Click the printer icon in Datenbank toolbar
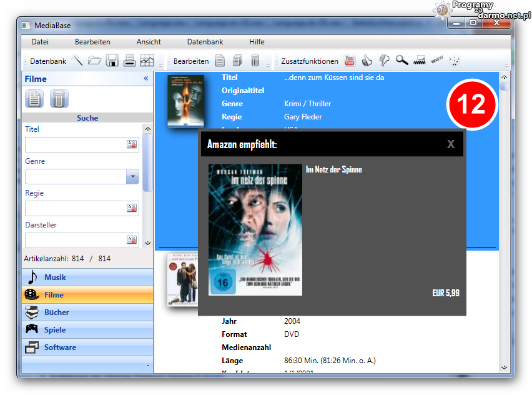The image size is (532, 395). pyautogui.click(x=129, y=61)
